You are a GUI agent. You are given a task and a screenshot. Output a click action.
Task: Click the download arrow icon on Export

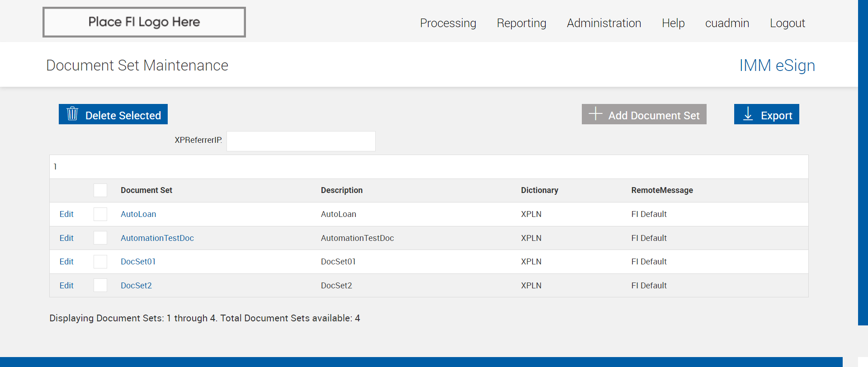pos(748,114)
